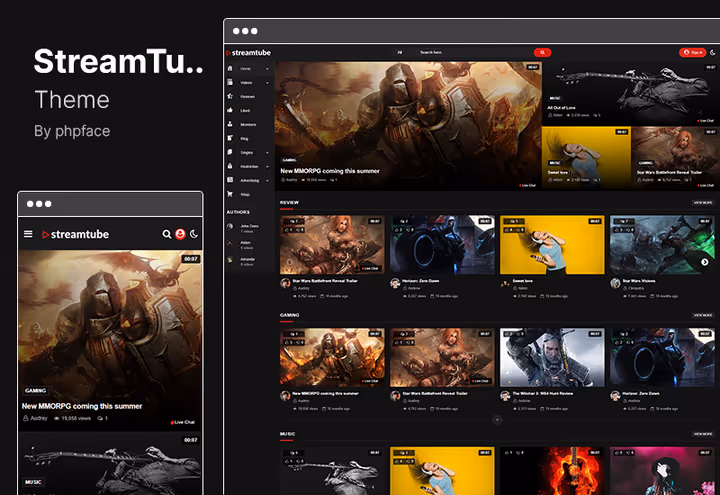
Task: Click View More in the Gaming section
Action: click(703, 315)
